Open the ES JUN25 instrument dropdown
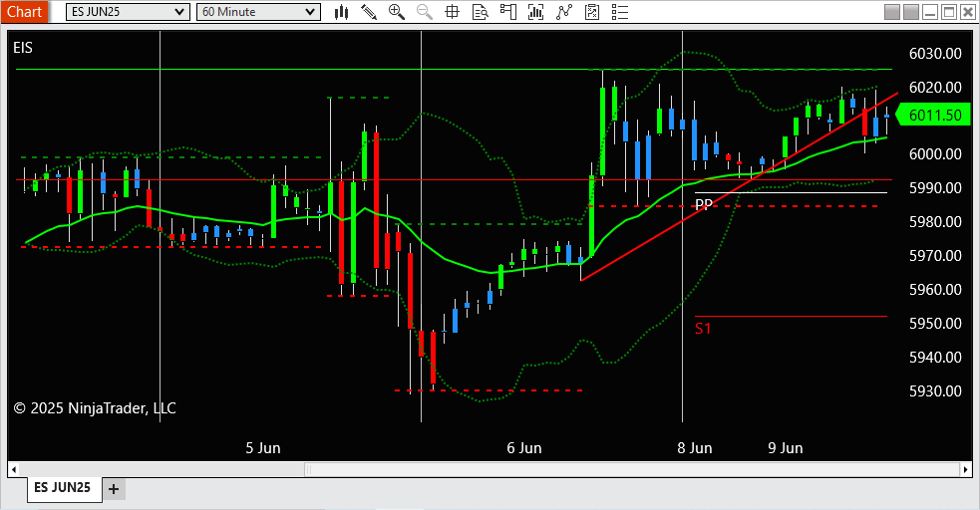This screenshot has height=510, width=980. click(x=128, y=12)
